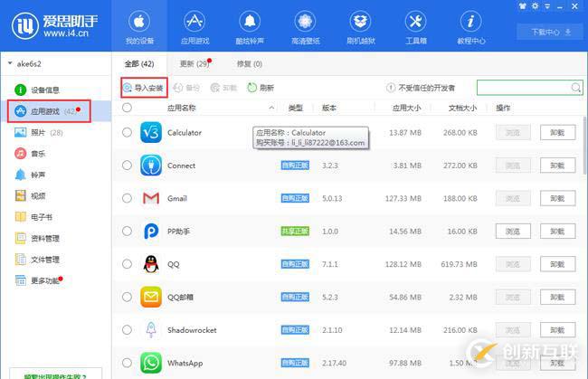Sort by 文档大小 column header
Image resolution: width=588 pixels, height=379 pixels.
point(462,108)
